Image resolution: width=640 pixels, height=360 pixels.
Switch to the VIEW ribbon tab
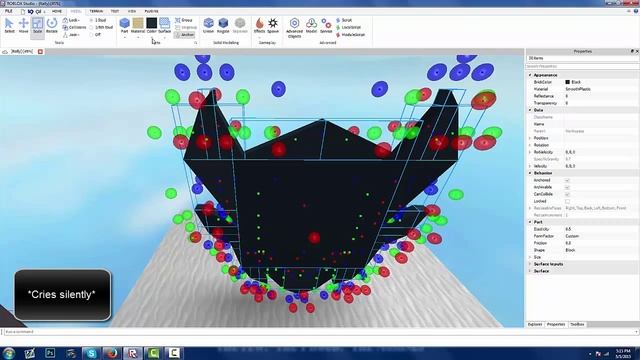click(132, 11)
